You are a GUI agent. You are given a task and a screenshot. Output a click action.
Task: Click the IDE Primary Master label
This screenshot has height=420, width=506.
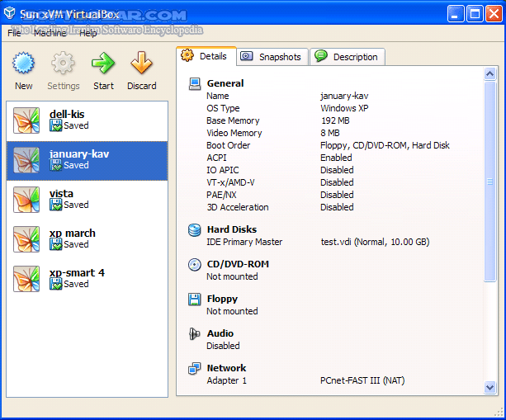point(244,242)
